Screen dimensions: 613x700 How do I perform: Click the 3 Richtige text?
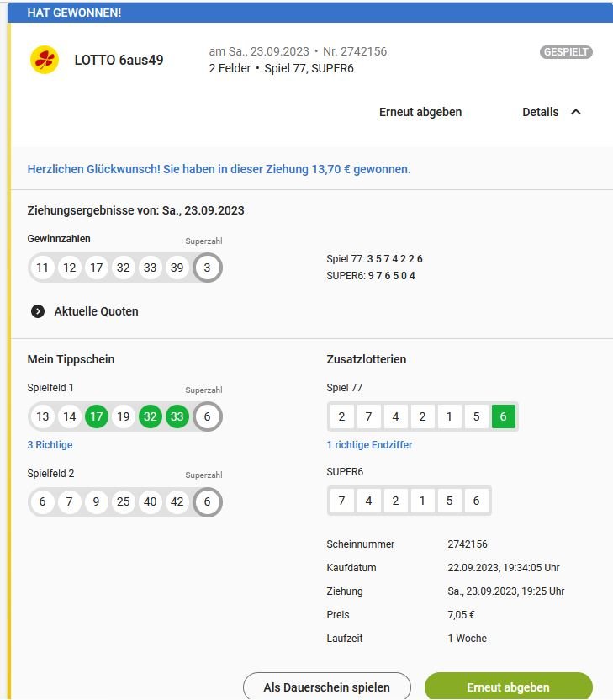pos(50,444)
